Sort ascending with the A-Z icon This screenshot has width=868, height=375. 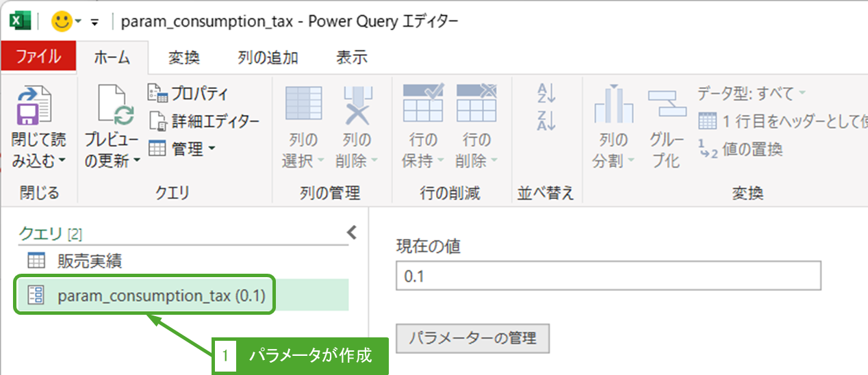click(x=547, y=93)
